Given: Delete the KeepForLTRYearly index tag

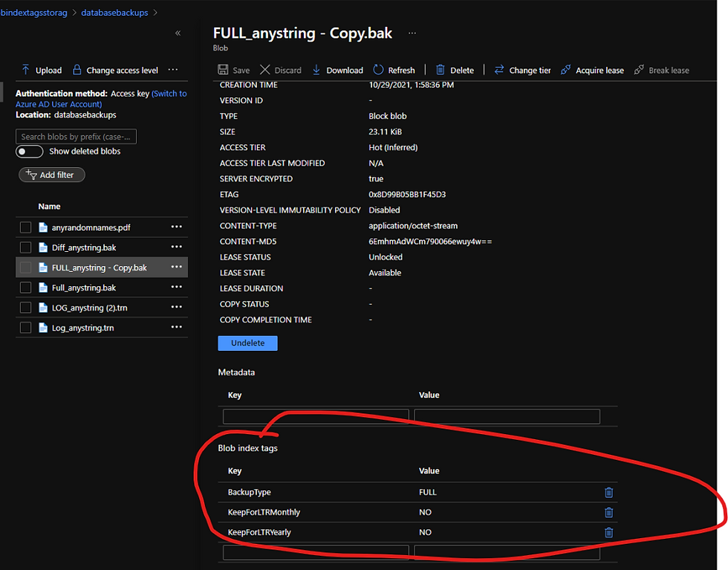Looking at the screenshot, I should pyautogui.click(x=608, y=532).
